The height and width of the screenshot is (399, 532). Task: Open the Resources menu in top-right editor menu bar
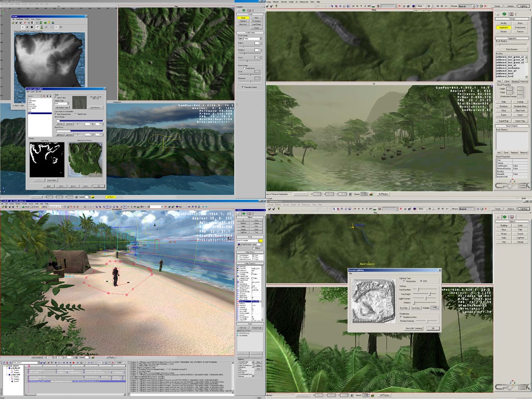(x=304, y=2)
